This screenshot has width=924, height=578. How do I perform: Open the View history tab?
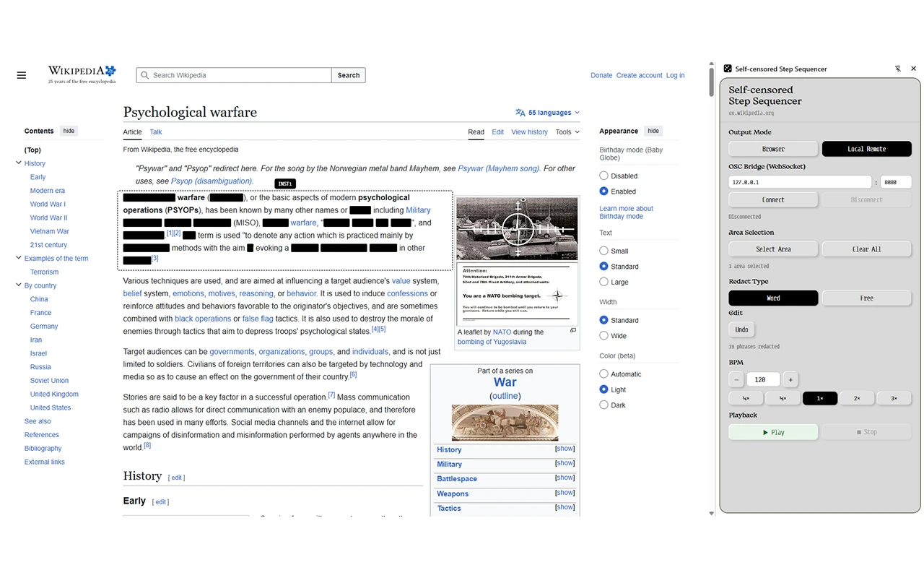point(530,132)
